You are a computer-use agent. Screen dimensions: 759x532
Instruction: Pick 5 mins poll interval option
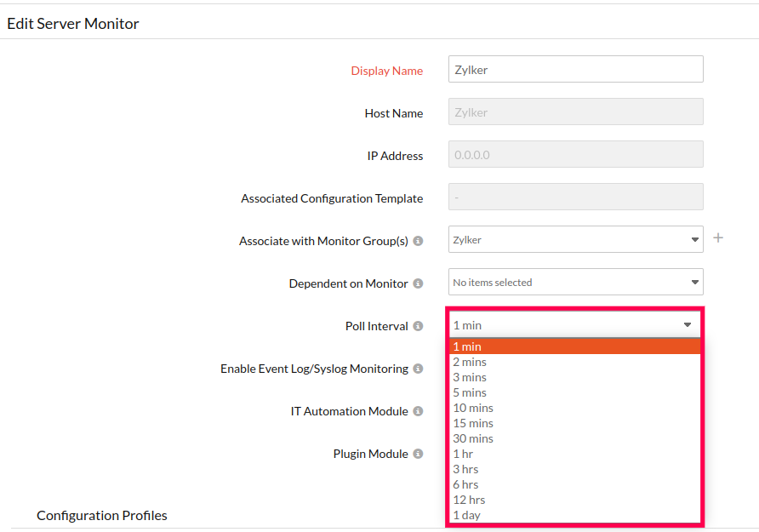[575, 392]
